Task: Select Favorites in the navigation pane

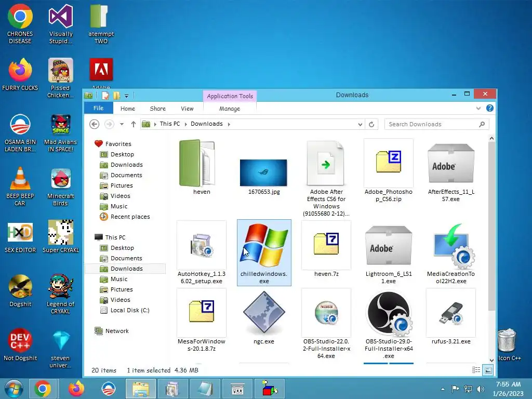Action: 118,144
